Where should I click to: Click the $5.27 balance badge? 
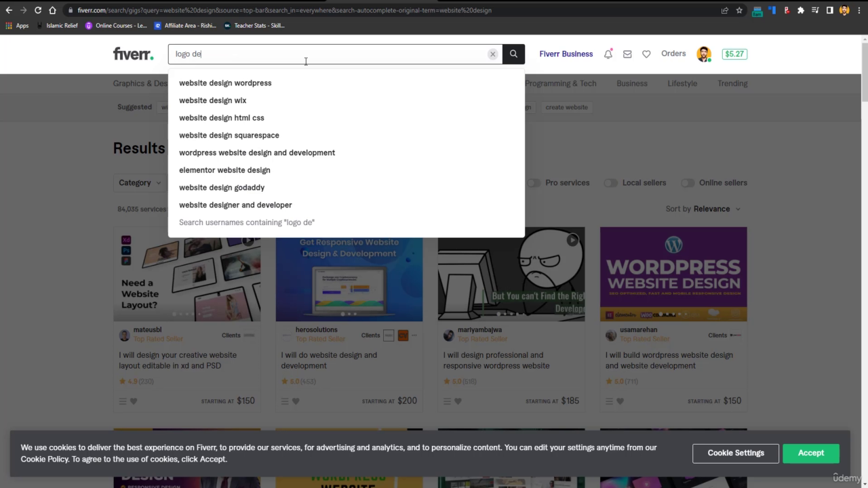pos(734,54)
